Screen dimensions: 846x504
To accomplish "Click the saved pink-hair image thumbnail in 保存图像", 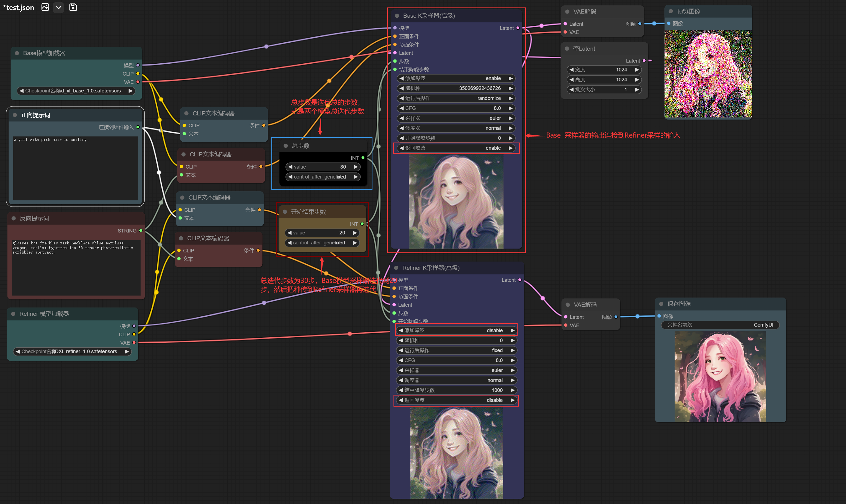I will [720, 376].
